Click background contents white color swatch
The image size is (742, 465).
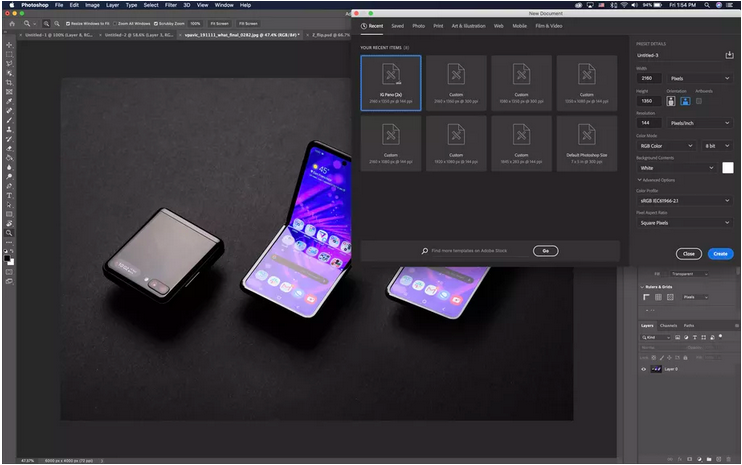tap(728, 168)
